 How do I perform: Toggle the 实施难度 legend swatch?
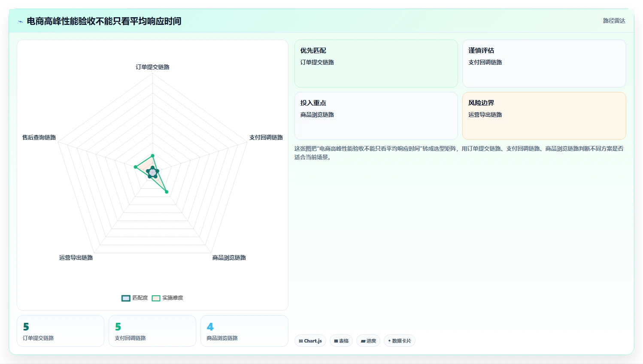point(156,298)
